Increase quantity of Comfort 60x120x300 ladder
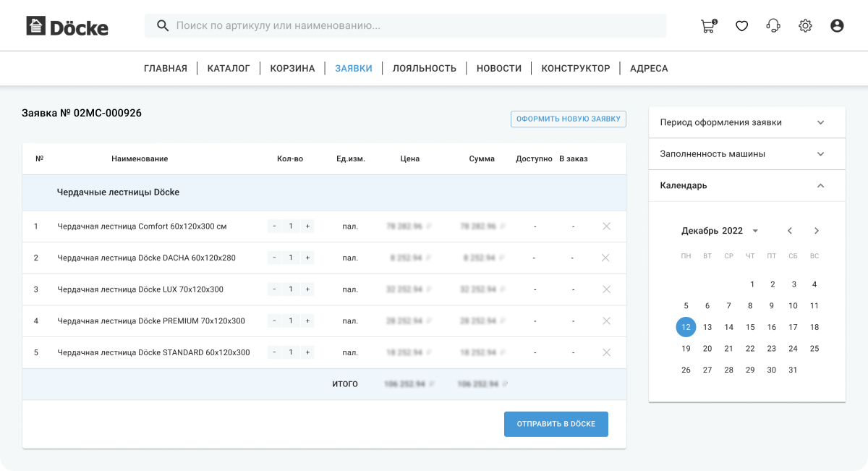Image resolution: width=868 pixels, height=471 pixels. click(307, 226)
